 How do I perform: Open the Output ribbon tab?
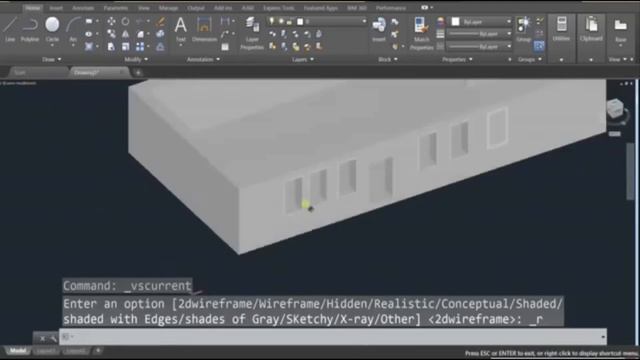coord(196,8)
